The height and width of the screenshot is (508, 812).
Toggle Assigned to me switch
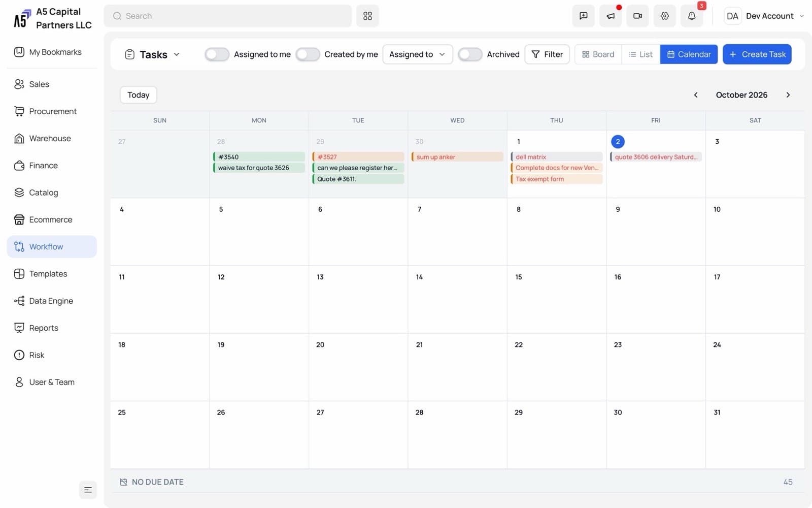pyautogui.click(x=217, y=54)
